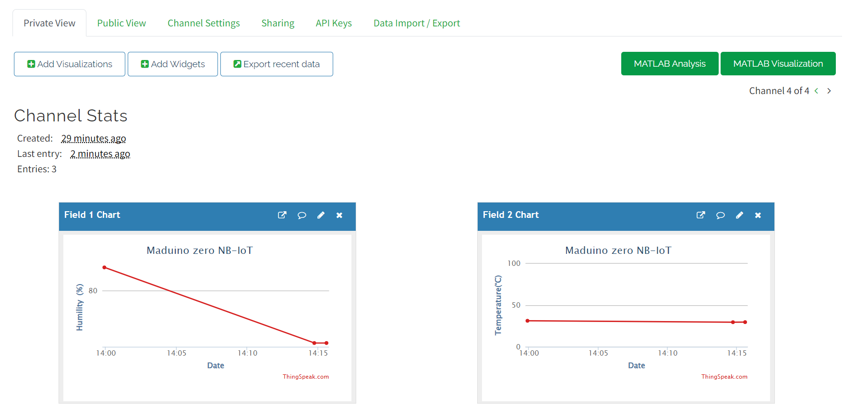Open Field 1 Chart in new window
The height and width of the screenshot is (418, 868).
tap(282, 215)
